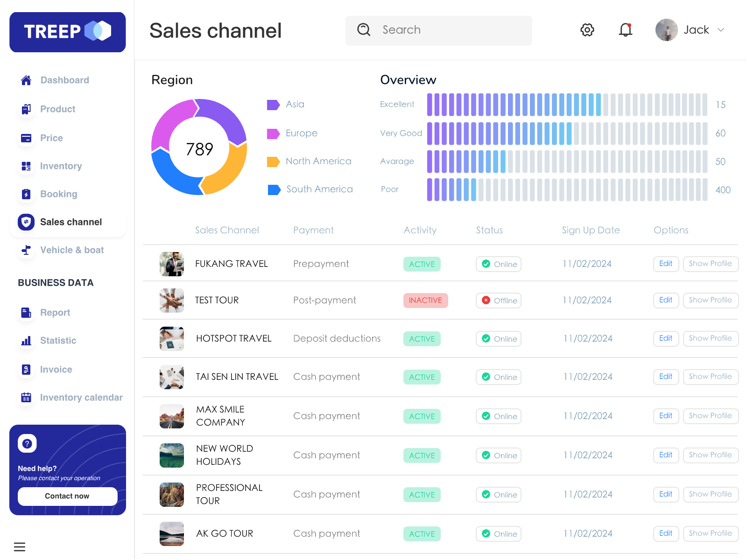The height and width of the screenshot is (560, 747).
Task: Click the Options column header
Action: [671, 230]
